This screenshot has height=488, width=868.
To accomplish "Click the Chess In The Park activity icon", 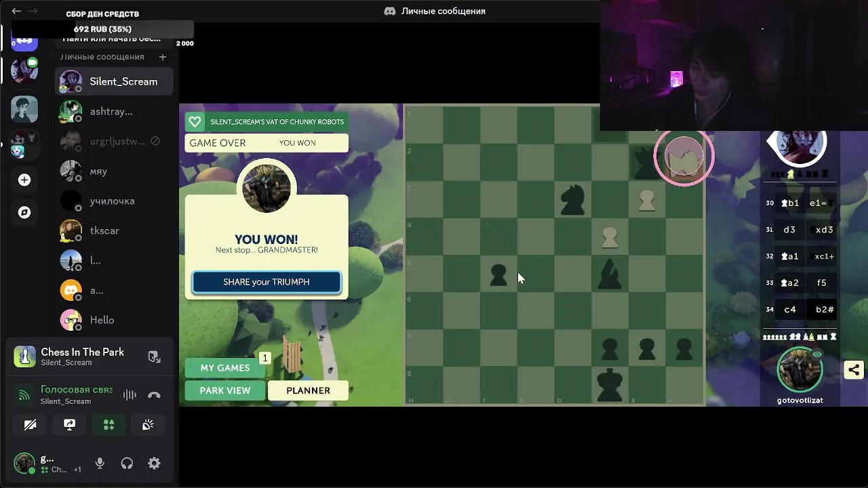I will click(x=24, y=357).
